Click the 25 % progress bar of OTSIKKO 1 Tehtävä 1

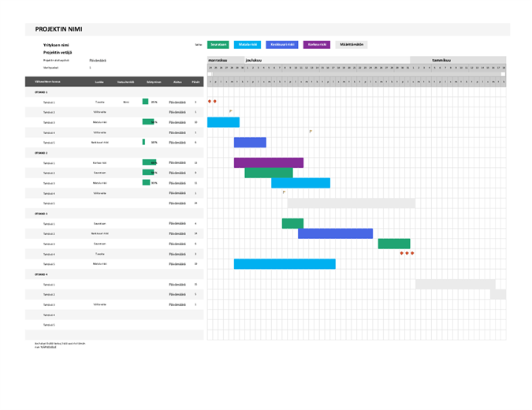tap(145, 102)
